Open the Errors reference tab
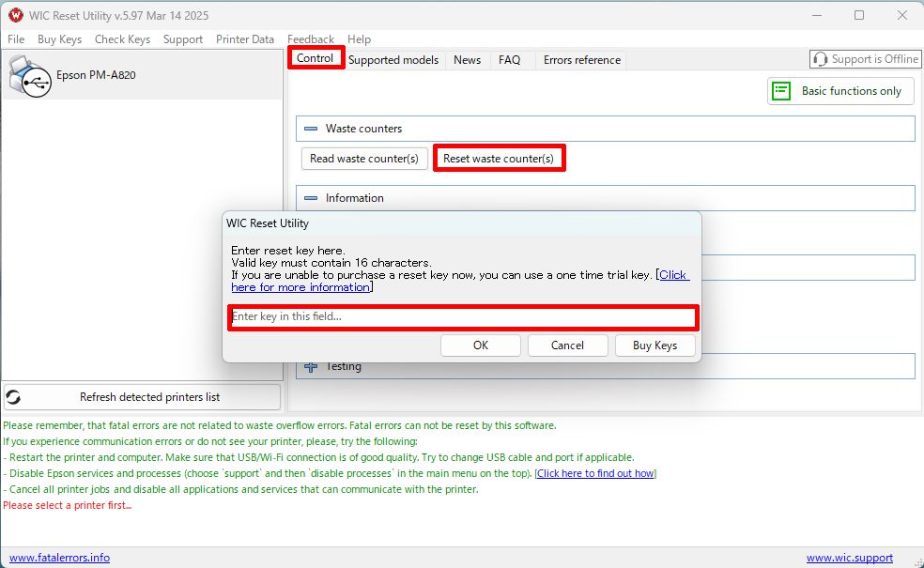This screenshot has height=568, width=924. click(581, 60)
